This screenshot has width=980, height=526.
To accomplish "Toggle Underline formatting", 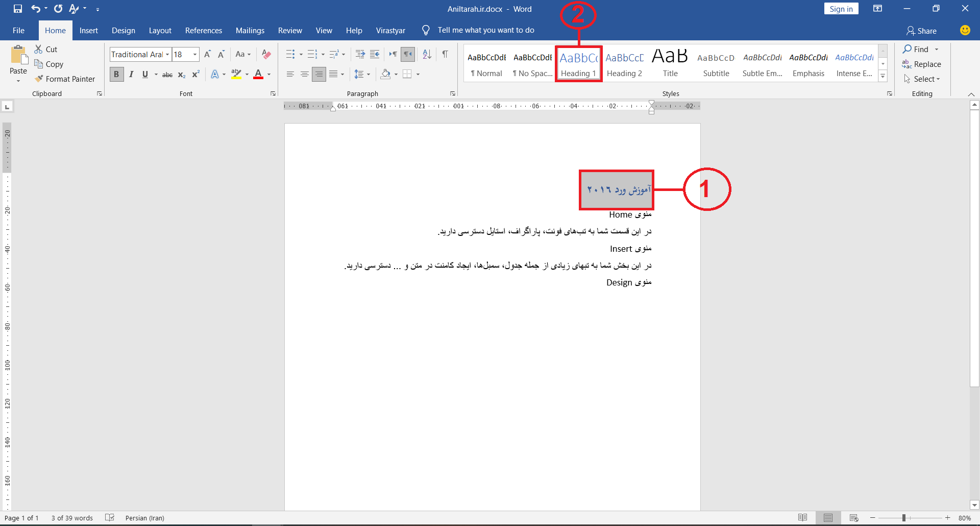I will pyautogui.click(x=145, y=75).
